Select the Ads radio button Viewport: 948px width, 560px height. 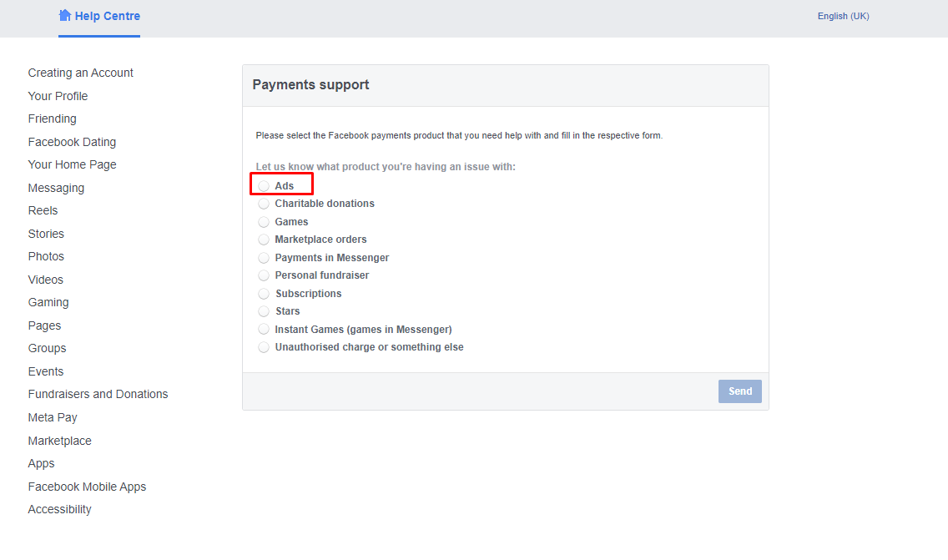tap(264, 185)
